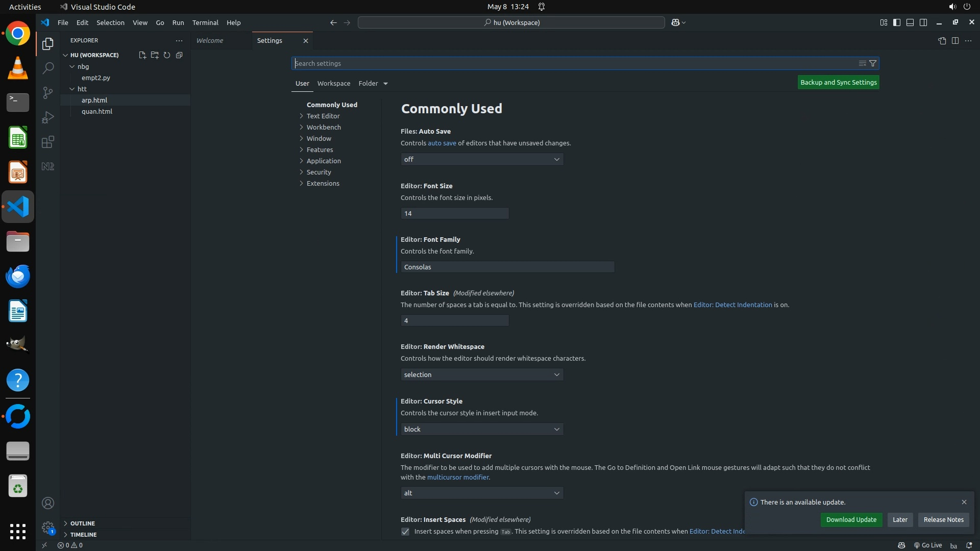Expand the Text Editor settings category
This screenshot has height=551, width=980.
[323, 116]
